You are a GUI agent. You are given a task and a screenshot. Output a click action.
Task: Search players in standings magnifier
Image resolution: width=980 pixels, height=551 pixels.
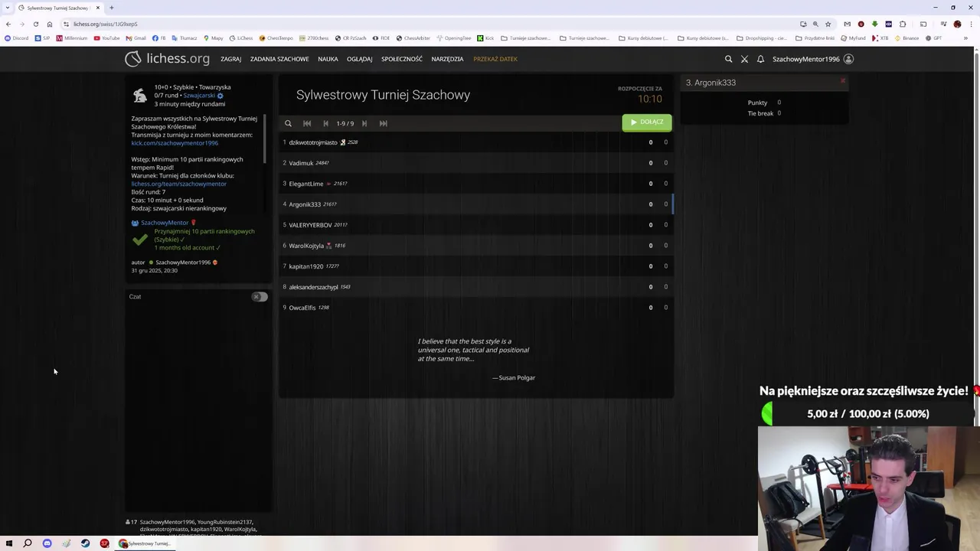click(x=288, y=123)
